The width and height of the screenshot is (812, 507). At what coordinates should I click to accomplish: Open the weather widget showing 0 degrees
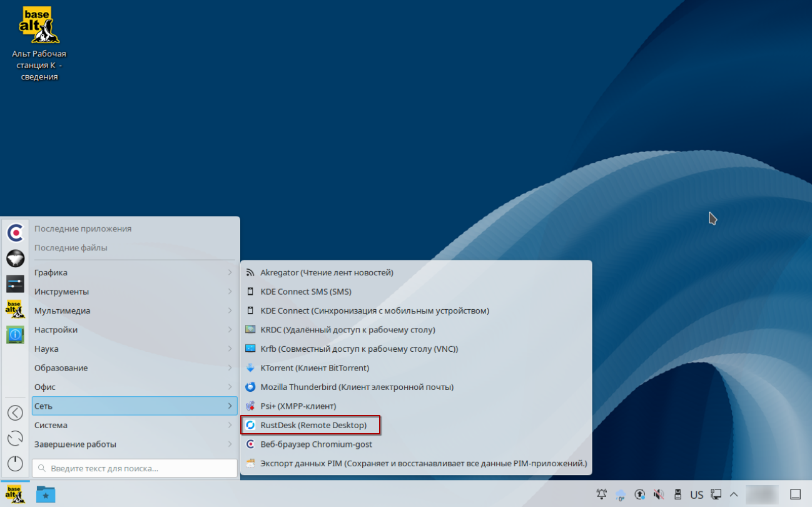(620, 494)
